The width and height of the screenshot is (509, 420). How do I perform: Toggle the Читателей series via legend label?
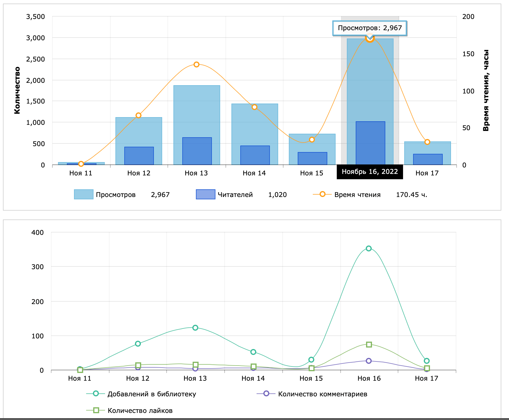click(x=235, y=195)
